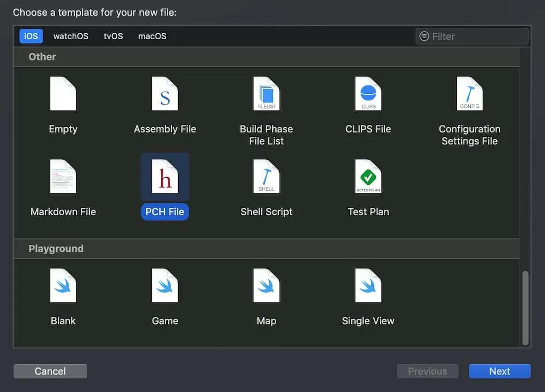Click the "Single View" playground label
This screenshot has height=392, width=545.
point(368,321)
